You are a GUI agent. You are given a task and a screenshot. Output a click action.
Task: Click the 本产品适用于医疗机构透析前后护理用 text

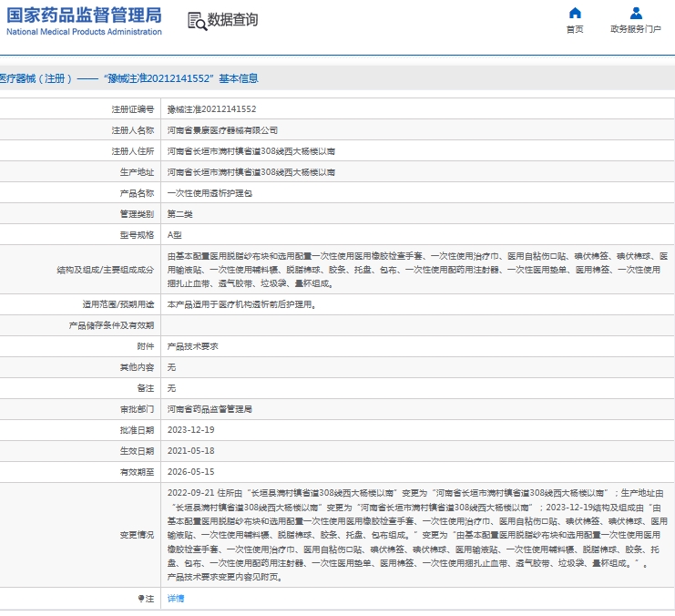click(242, 304)
